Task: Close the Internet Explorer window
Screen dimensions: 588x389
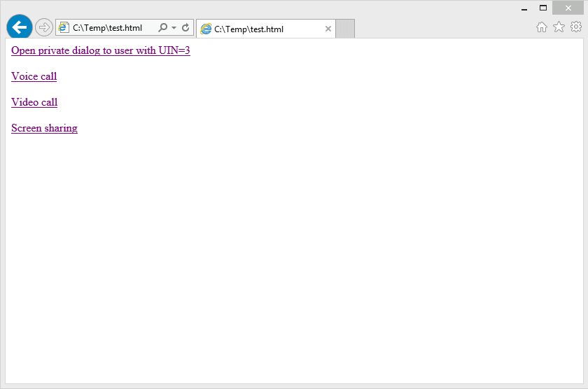Action: [x=568, y=8]
